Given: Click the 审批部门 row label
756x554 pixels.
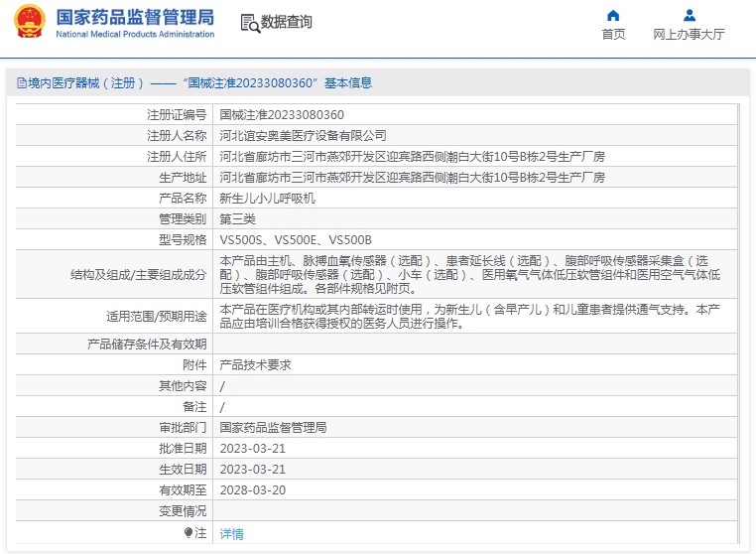Looking at the screenshot, I should click(x=183, y=428).
